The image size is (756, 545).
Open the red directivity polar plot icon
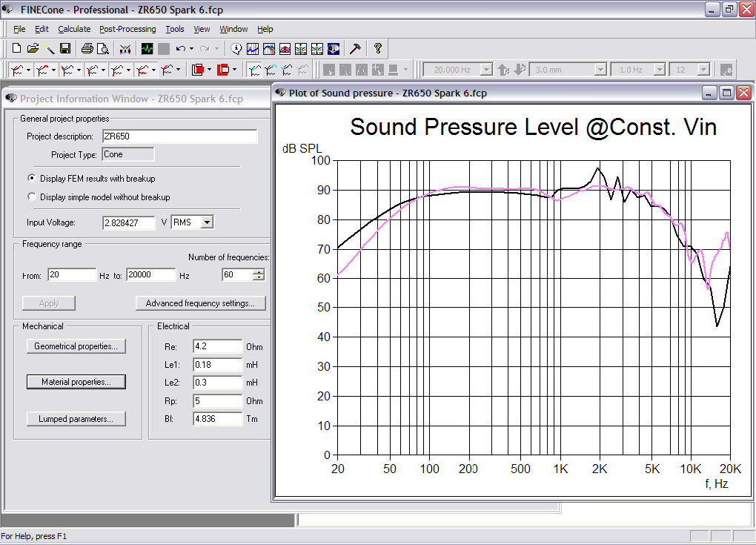pos(285,48)
